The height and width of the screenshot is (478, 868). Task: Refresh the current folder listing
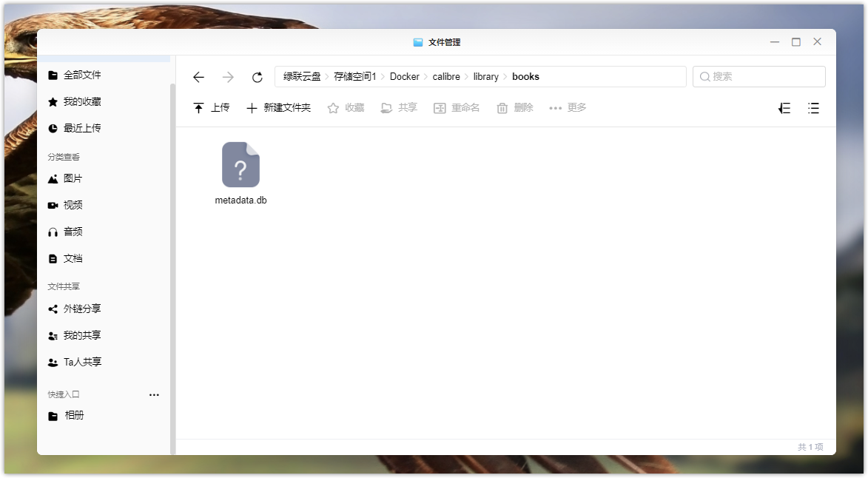click(257, 77)
